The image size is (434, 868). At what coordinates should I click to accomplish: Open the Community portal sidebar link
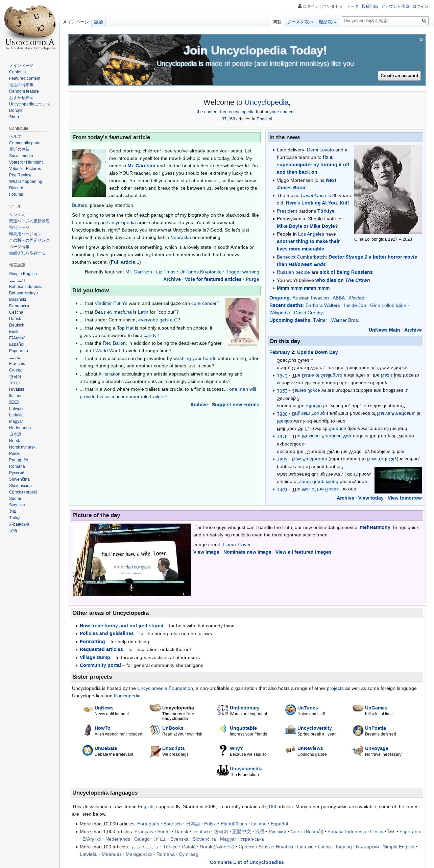(25, 143)
